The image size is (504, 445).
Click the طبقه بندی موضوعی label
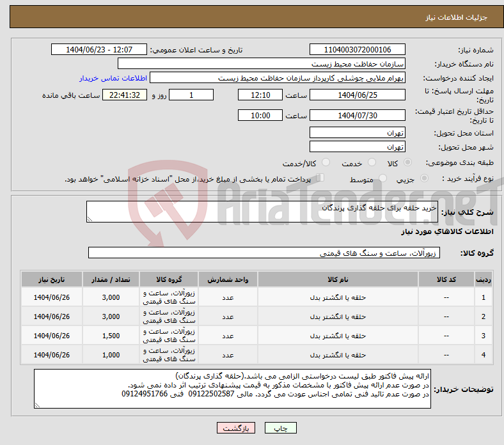click(x=460, y=162)
